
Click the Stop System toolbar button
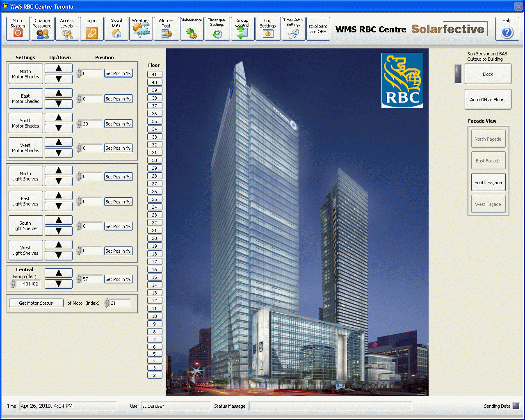(18, 28)
